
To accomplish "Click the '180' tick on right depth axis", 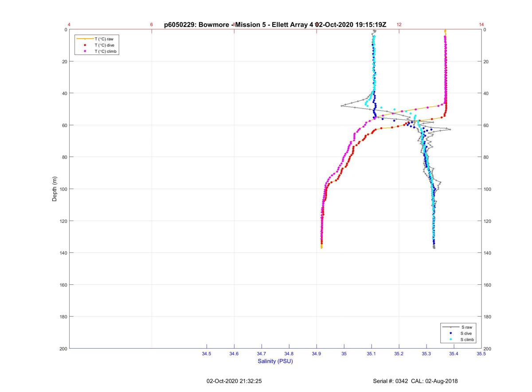I will [488, 317].
